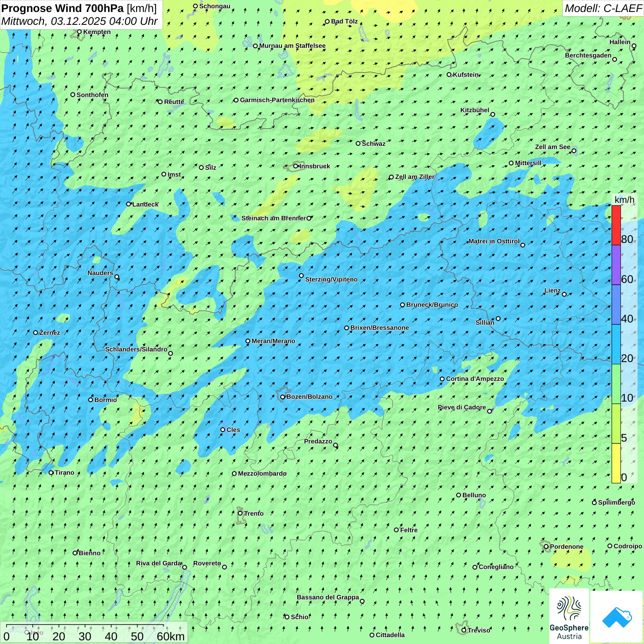Click the 'Berchtesgaden' label
The image size is (644, 644).
(x=588, y=55)
